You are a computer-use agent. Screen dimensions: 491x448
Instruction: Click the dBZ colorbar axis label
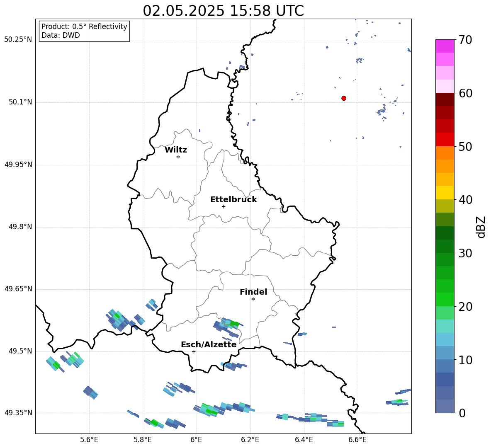pos(481,227)
